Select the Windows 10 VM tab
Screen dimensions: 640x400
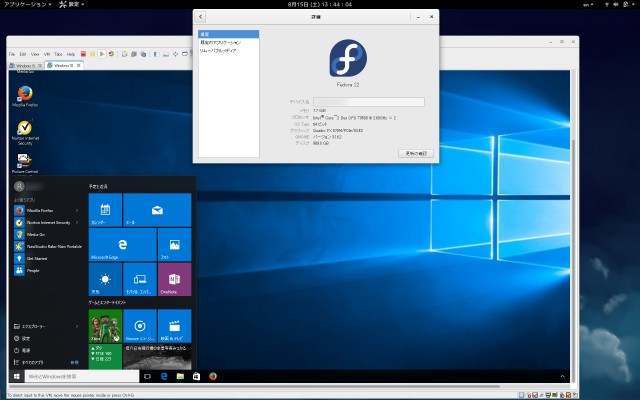point(62,65)
